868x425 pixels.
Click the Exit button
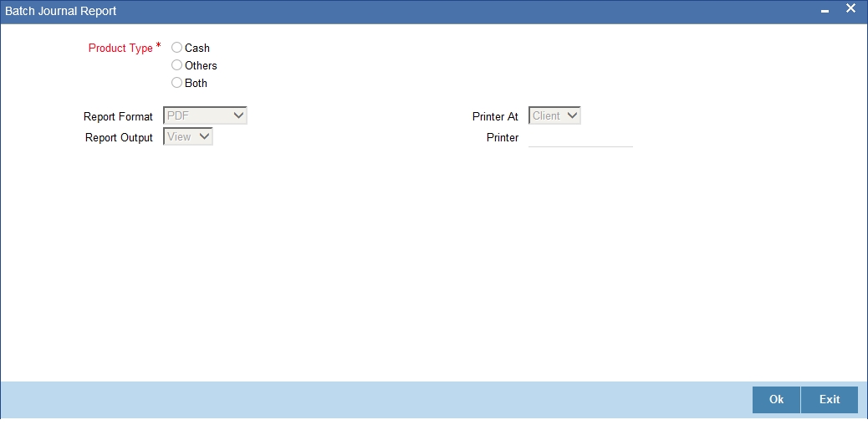[830, 400]
